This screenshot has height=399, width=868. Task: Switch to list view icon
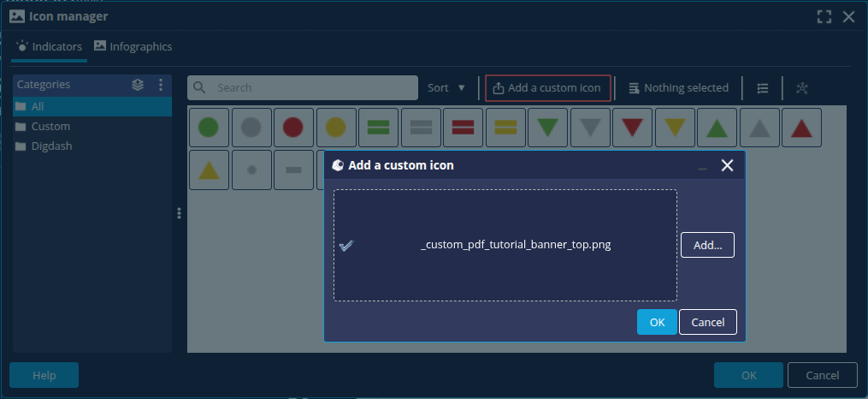762,88
